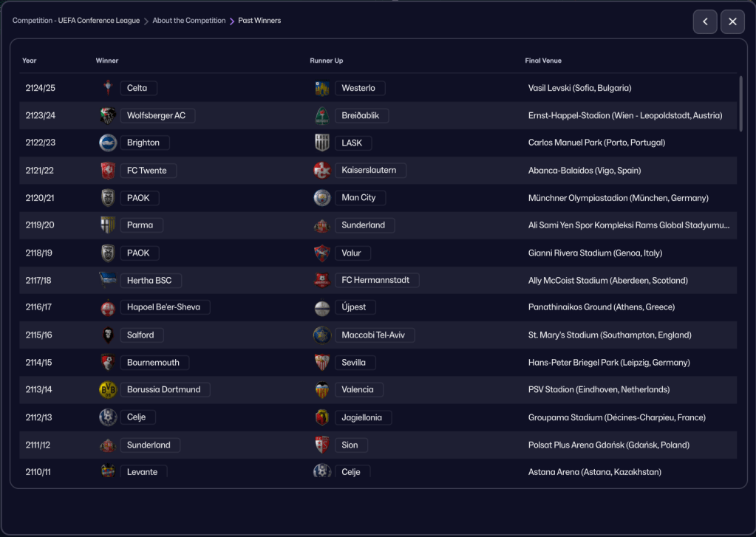This screenshot has height=537, width=756.
Task: Click the Borussia Dortmund BVB logo
Action: tap(108, 389)
